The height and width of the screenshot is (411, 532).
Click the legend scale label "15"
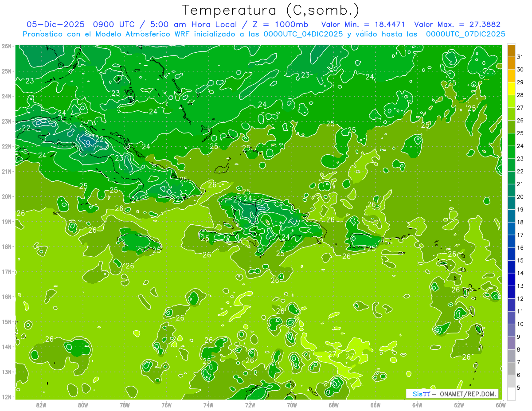point(520,261)
